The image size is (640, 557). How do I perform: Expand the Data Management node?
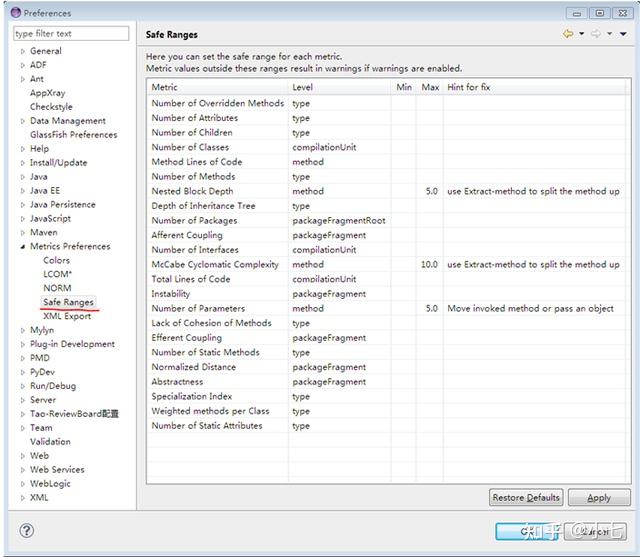coord(23,121)
